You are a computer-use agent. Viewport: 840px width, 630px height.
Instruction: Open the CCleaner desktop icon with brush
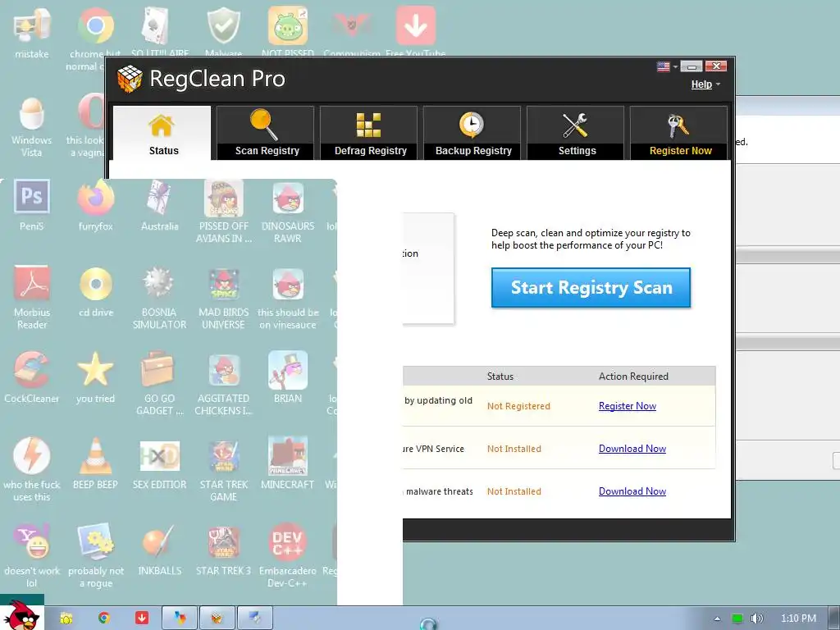[x=32, y=377]
